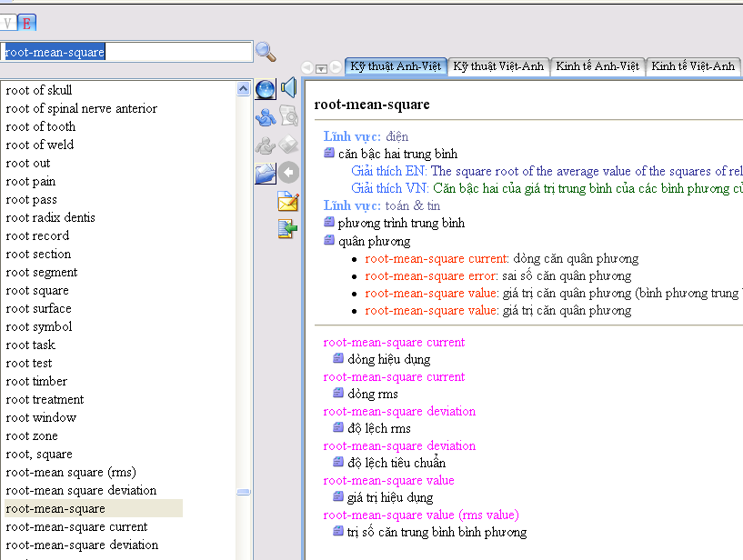This screenshot has width=743, height=560.
Task: Click the gray circular back arrow
Action: tap(288, 172)
